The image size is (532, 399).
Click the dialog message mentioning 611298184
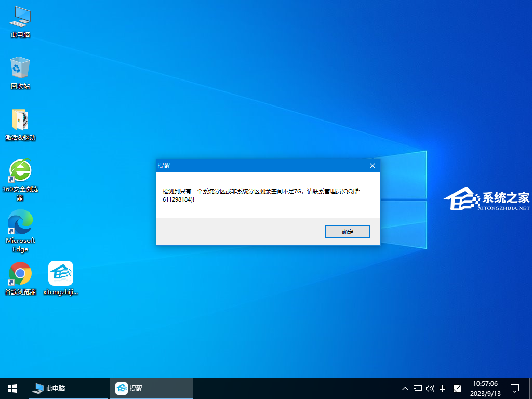tap(261, 195)
